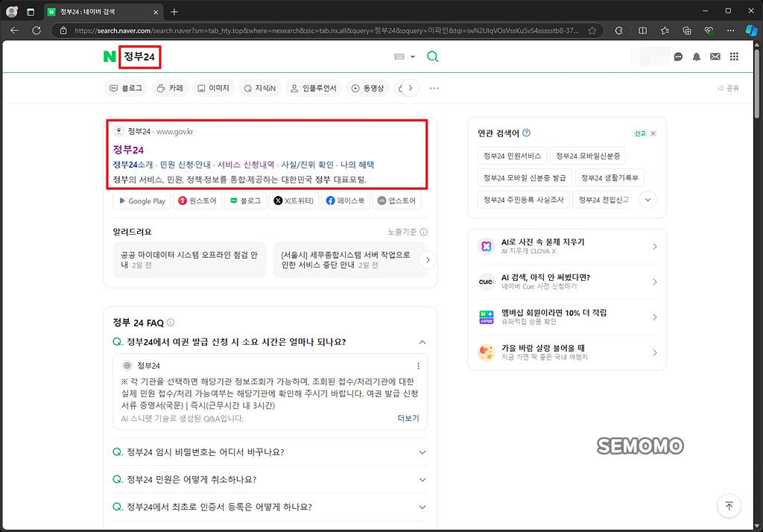The width and height of the screenshot is (763, 532).
Task: Click info icon beside 정부 24 FAQ
Action: (171, 322)
